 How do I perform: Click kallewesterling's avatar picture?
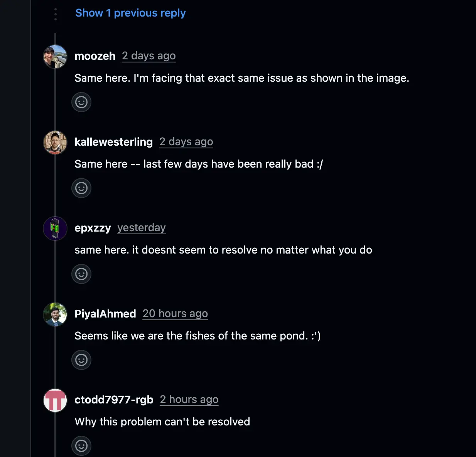coord(55,143)
